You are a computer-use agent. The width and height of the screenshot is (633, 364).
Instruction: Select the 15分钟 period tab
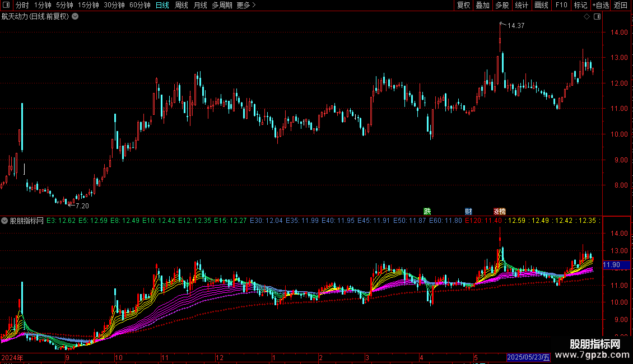pos(89,5)
